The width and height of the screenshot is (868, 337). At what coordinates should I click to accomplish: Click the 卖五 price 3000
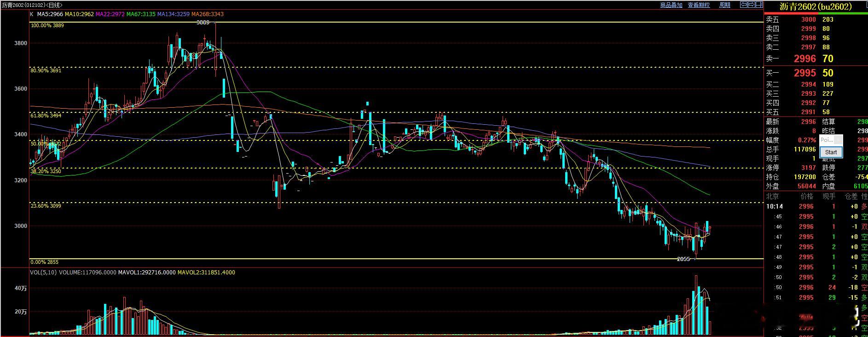[x=808, y=19]
